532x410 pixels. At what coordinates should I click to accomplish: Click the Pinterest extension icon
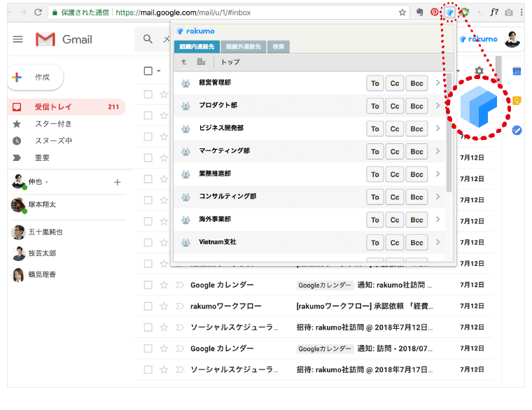[x=434, y=13]
